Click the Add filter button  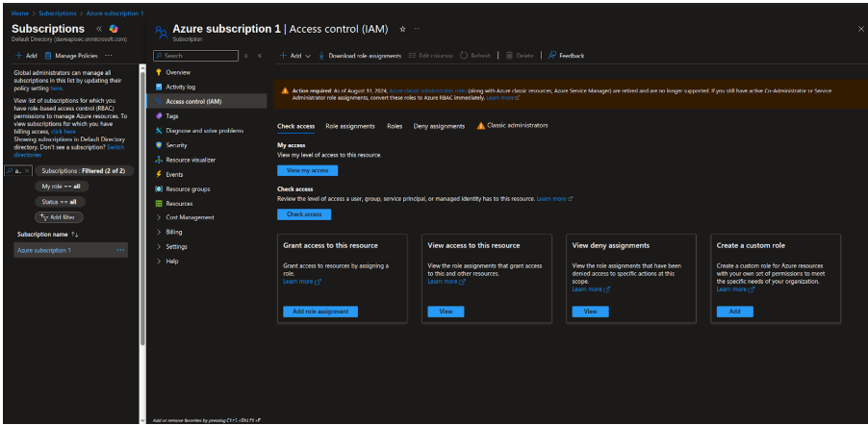pyautogui.click(x=60, y=217)
